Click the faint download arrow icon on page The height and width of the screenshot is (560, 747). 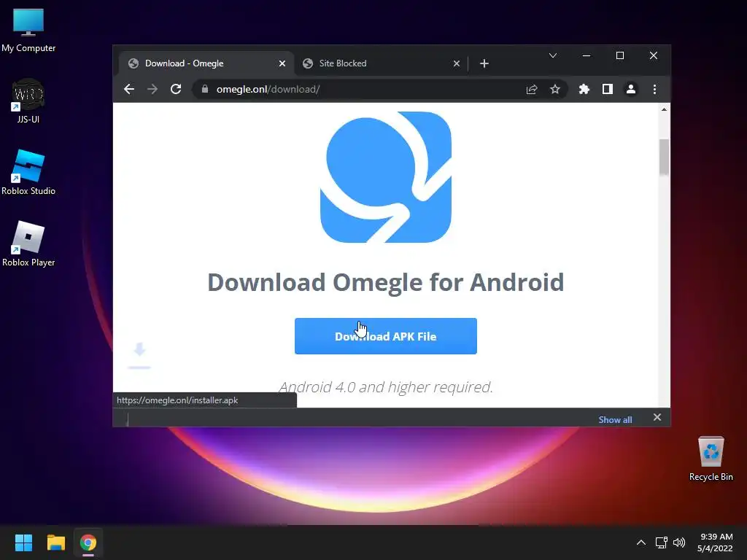139,355
